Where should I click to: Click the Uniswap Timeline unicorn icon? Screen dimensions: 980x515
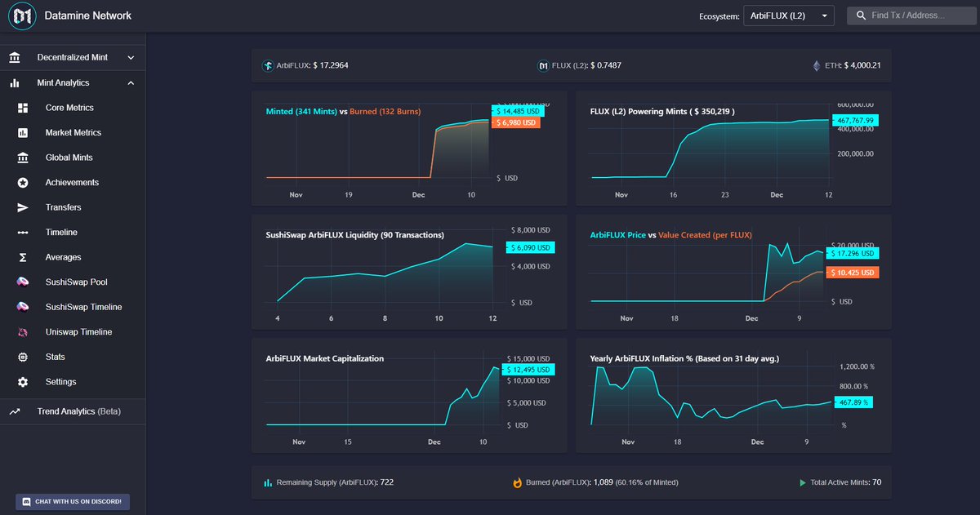pyautogui.click(x=23, y=332)
